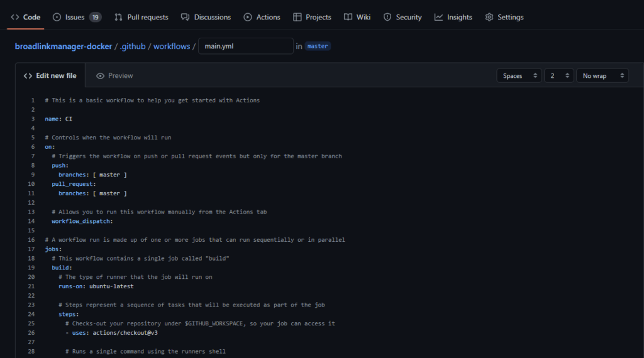Open the Discussions tab
Viewport: 644px width, 358px height.
[206, 17]
